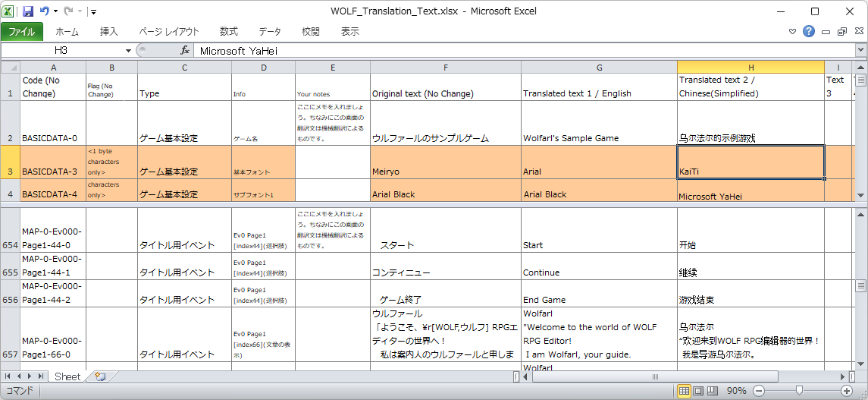This screenshot has width=868, height=400.
Task: Click horizontal scrollbar left arrow
Action: (526, 376)
